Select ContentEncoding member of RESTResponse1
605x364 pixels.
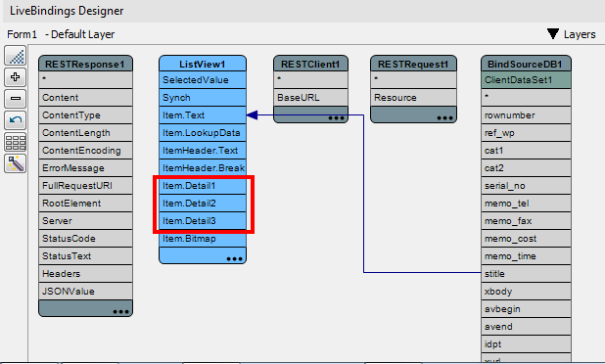[85, 151]
